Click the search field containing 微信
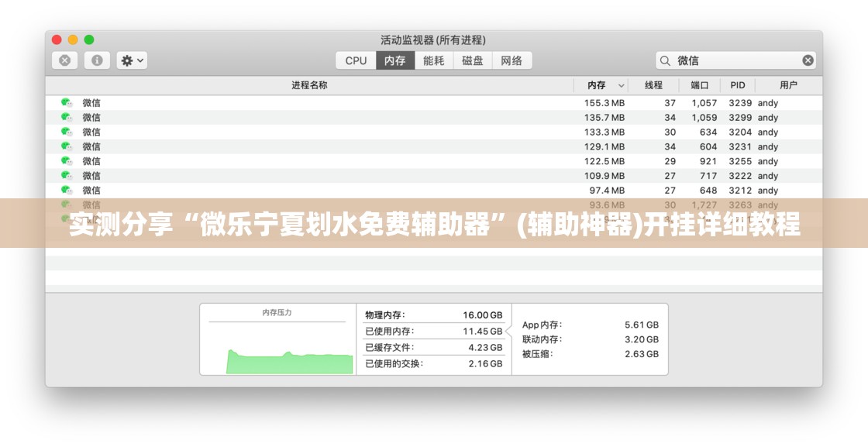Screen dimensions: 868x447 tap(735, 60)
